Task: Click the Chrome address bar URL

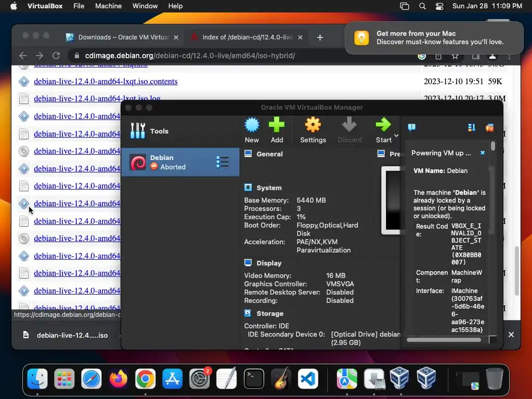Action: point(190,56)
